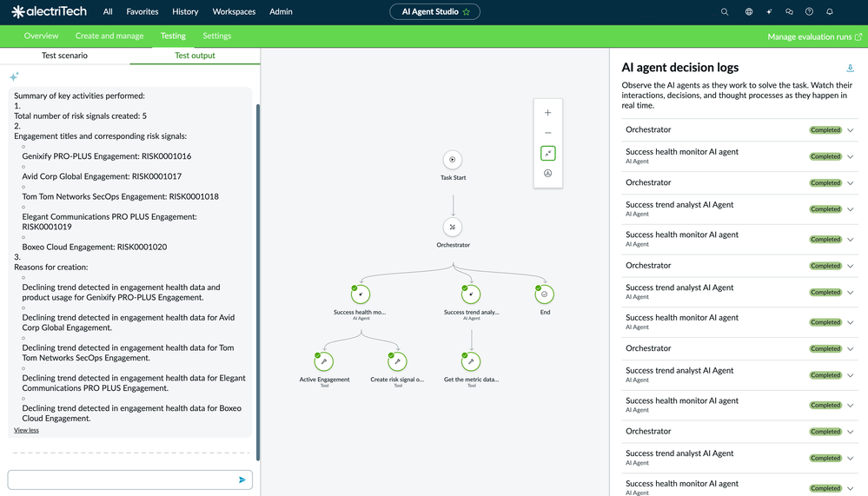Click text 'Avid Corp Global Engagement: RISK0001017'
The image size is (868, 496).
pyautogui.click(x=102, y=176)
